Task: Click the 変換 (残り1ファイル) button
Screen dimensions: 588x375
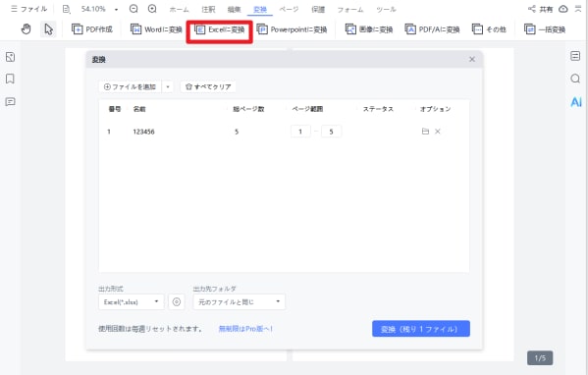Action: (421, 329)
